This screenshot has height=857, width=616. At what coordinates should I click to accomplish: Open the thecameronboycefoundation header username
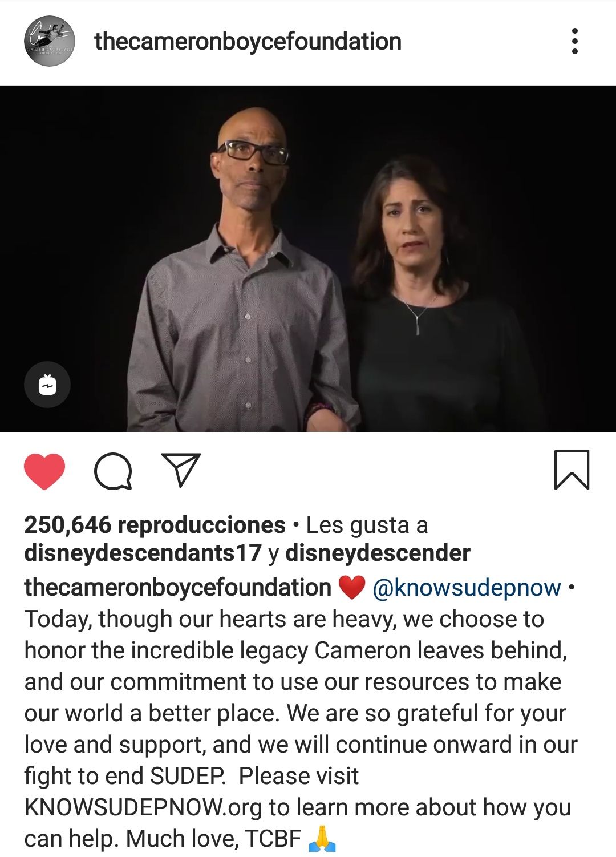(x=248, y=41)
